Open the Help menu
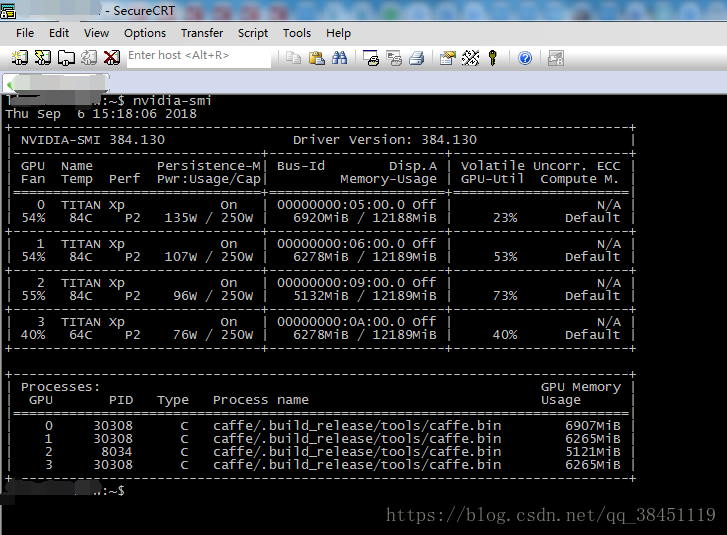This screenshot has height=535, width=727. (338, 33)
